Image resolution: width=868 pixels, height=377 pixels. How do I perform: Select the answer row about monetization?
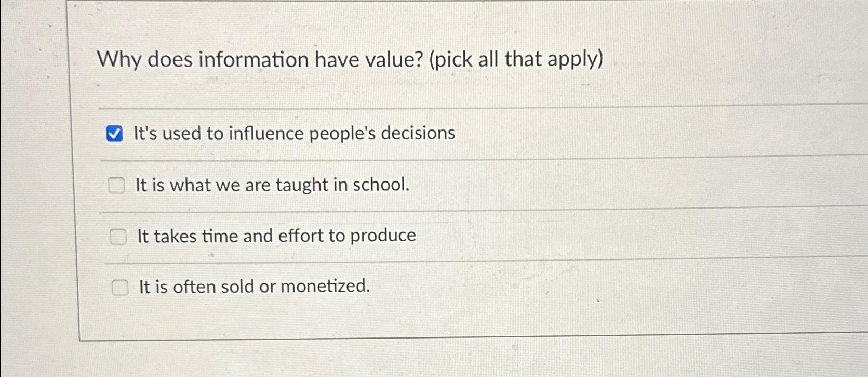pos(255,287)
